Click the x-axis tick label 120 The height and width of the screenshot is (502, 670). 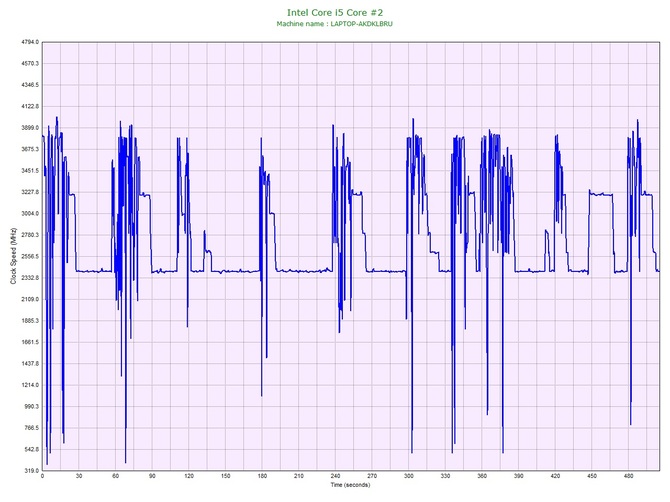pos(189,476)
